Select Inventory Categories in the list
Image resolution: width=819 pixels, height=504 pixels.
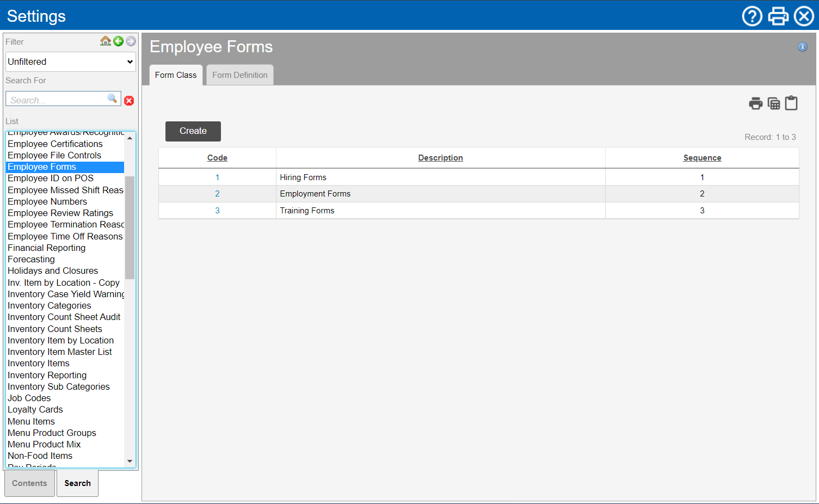[x=50, y=305]
